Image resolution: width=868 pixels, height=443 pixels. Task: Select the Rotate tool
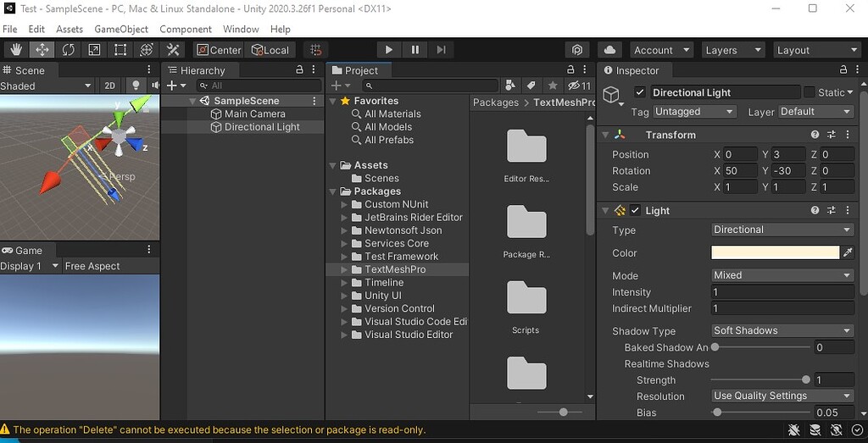pyautogui.click(x=68, y=50)
